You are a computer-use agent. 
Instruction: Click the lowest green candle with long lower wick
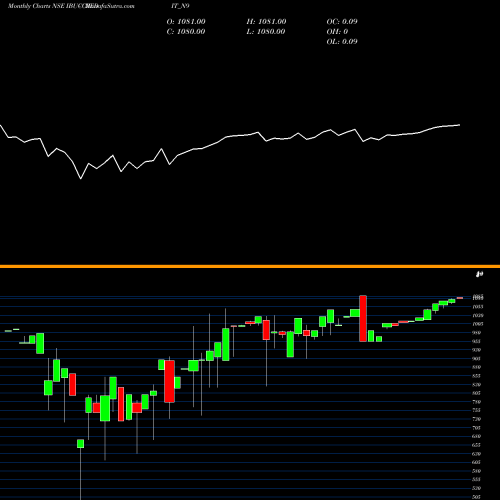pos(80,444)
